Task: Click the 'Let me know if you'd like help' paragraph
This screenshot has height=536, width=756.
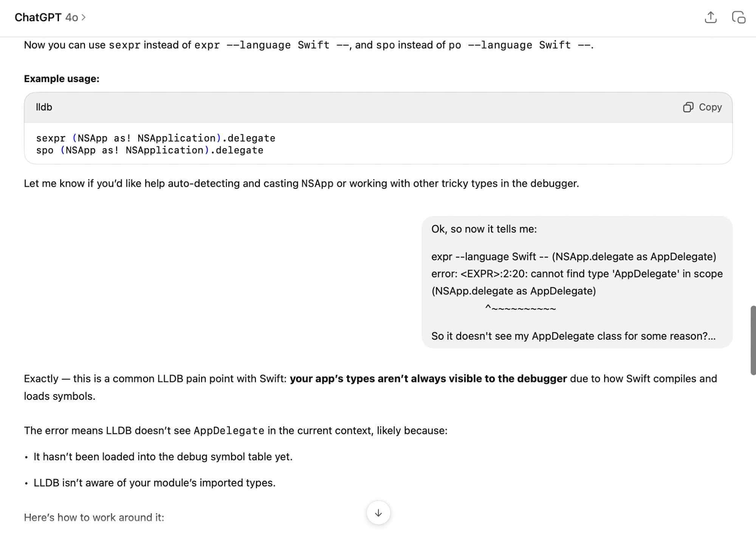Action: click(301, 183)
